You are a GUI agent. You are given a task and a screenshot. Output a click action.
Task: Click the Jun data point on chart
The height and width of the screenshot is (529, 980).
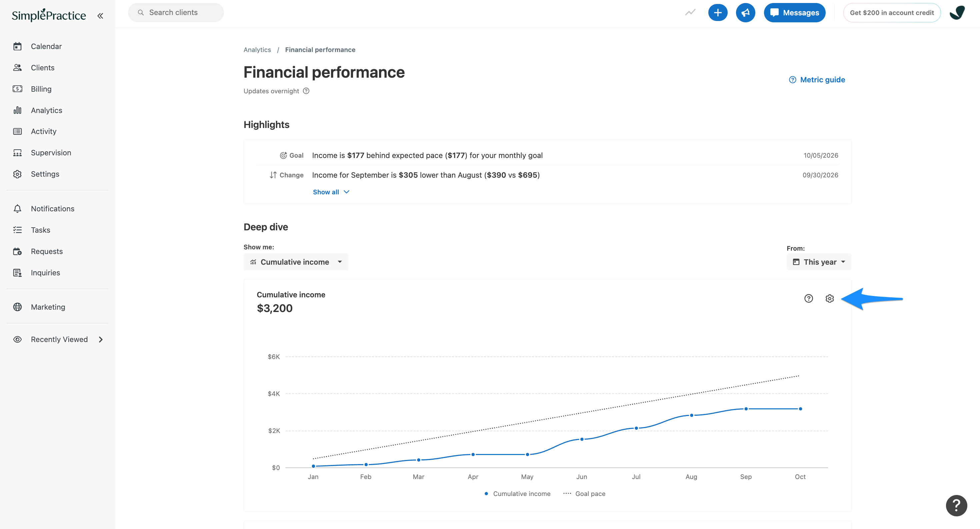tap(581, 439)
